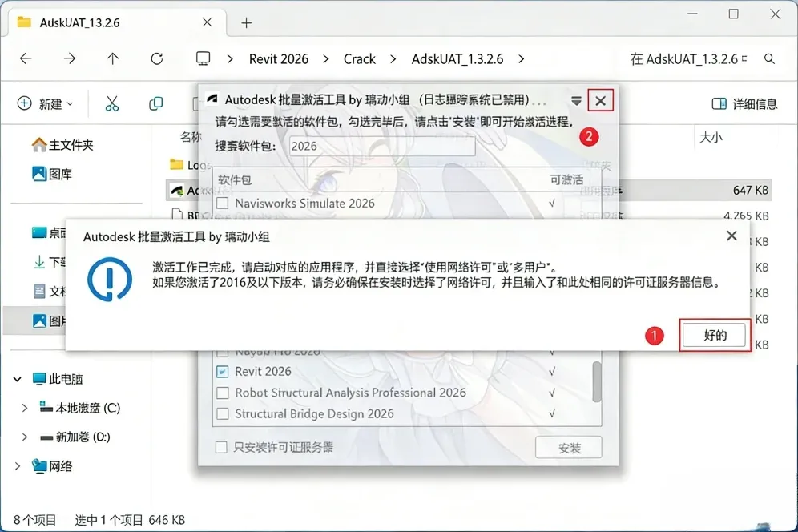Viewport: 798px width, 532px height.
Task: Click the 图片 pictures icon in sidebar
Action: pos(39,320)
